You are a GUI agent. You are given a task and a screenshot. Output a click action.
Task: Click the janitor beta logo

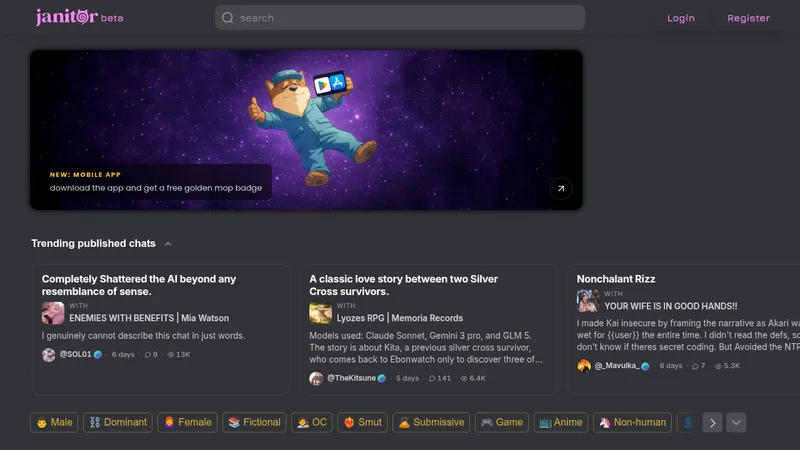coord(79,17)
